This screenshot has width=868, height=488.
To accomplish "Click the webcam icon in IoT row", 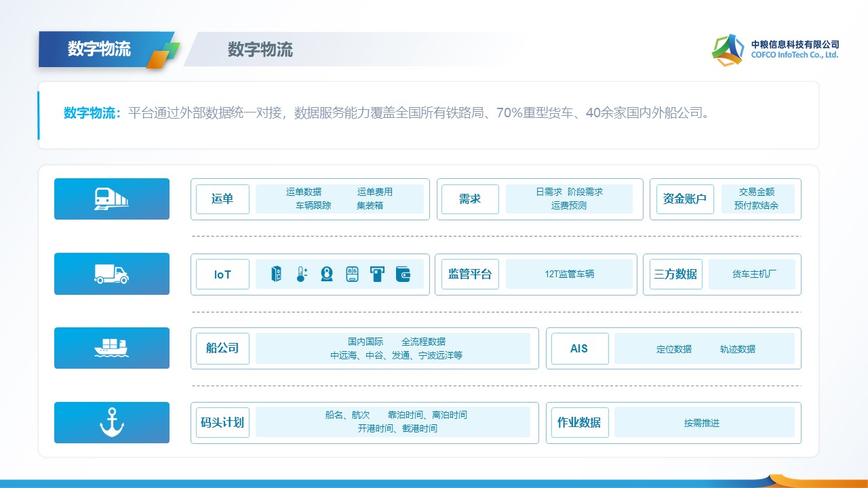I will point(327,274).
